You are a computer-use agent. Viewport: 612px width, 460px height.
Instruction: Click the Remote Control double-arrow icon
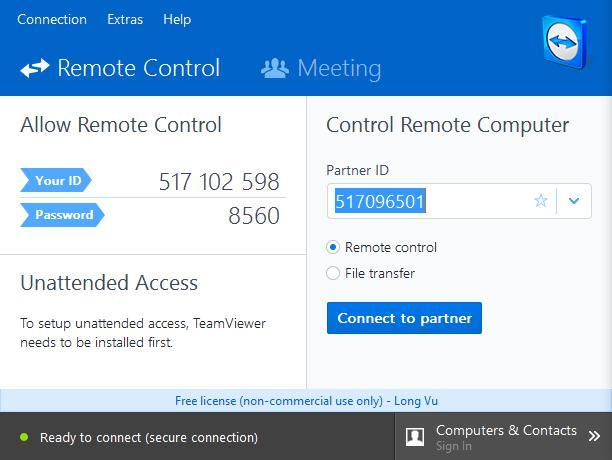tap(35, 68)
